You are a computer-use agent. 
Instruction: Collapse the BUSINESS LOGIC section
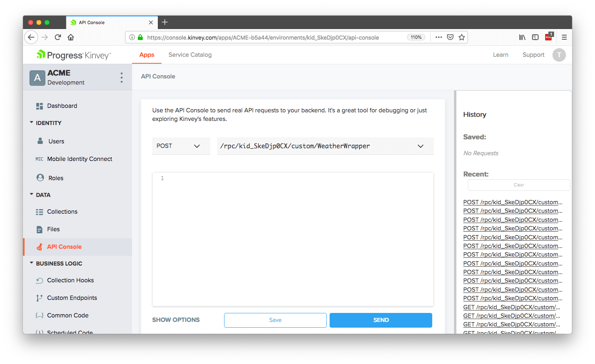pos(56,264)
